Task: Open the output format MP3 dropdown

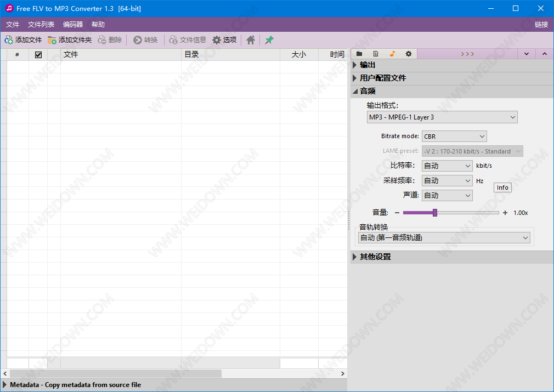Action: coord(442,117)
